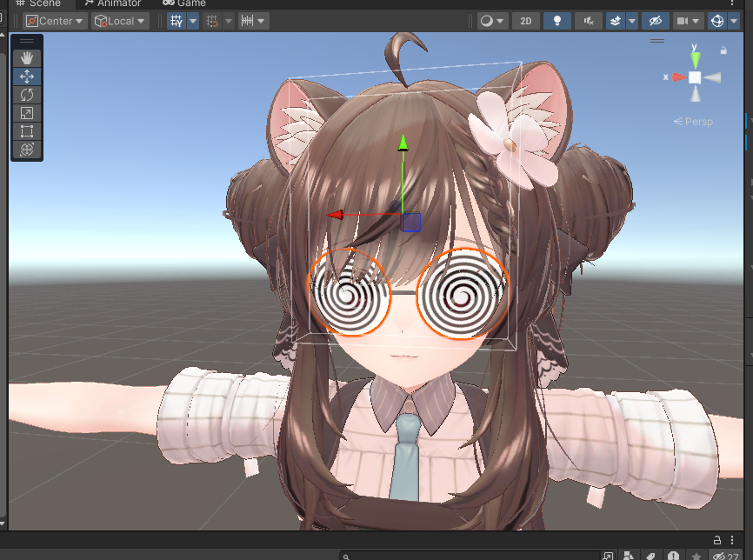
Task: Switch to the Scene tab
Action: pyautogui.click(x=38, y=3)
